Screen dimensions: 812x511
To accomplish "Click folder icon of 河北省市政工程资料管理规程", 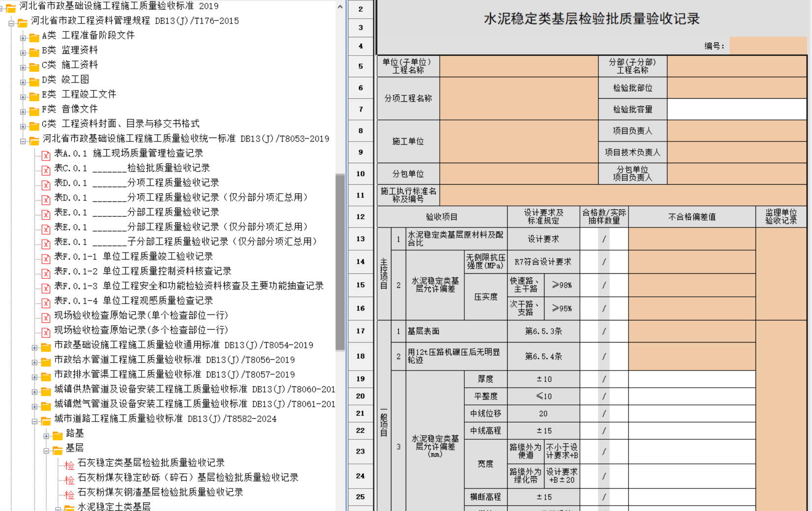I will 22,23.
